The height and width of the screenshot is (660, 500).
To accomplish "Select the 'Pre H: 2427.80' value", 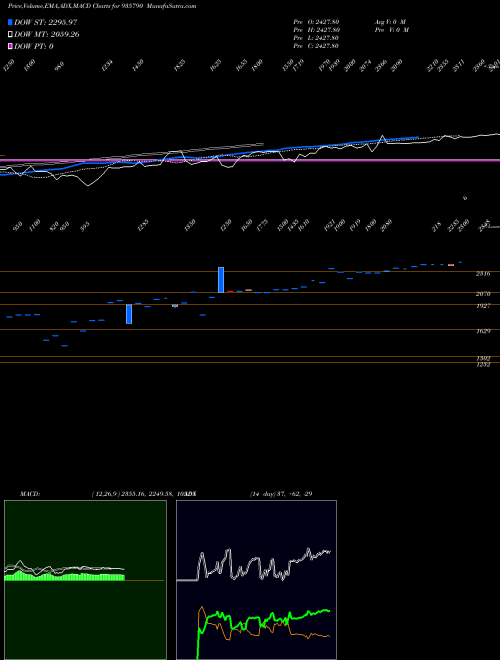I will click(316, 30).
